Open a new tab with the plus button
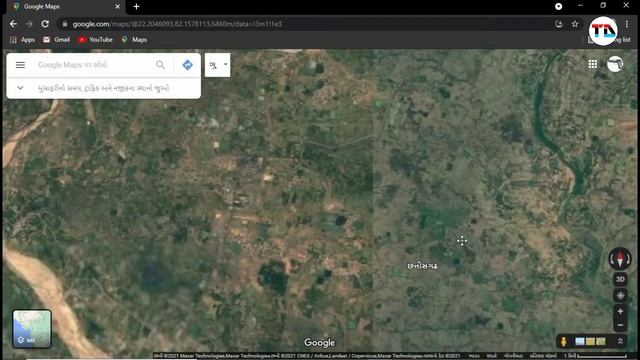The height and width of the screenshot is (360, 640). click(136, 7)
